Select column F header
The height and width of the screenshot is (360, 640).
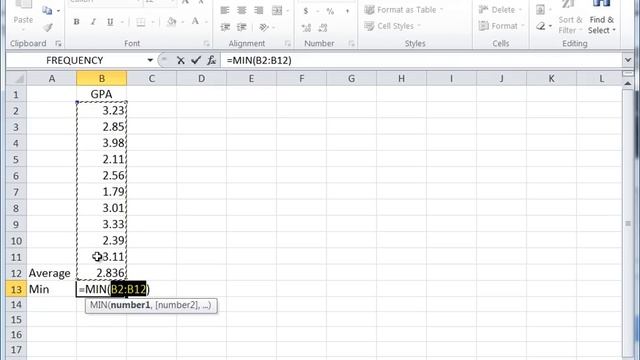pyautogui.click(x=301, y=78)
